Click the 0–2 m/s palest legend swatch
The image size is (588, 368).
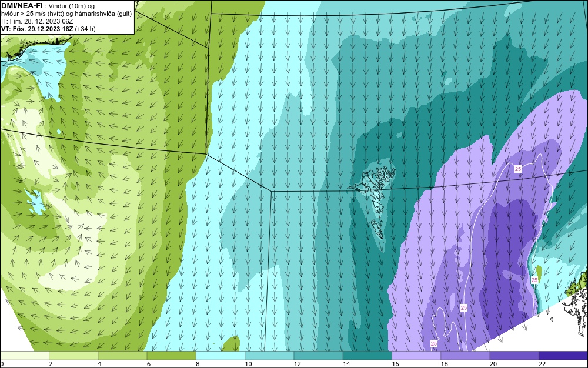click(x=24, y=355)
